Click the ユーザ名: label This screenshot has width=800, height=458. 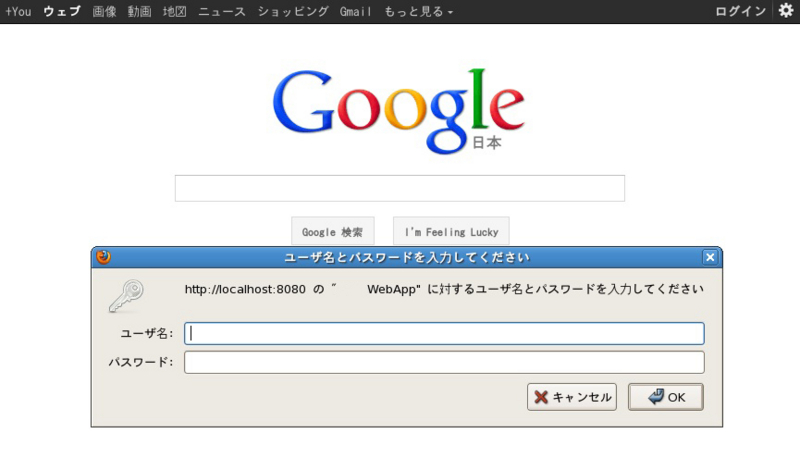click(x=147, y=334)
